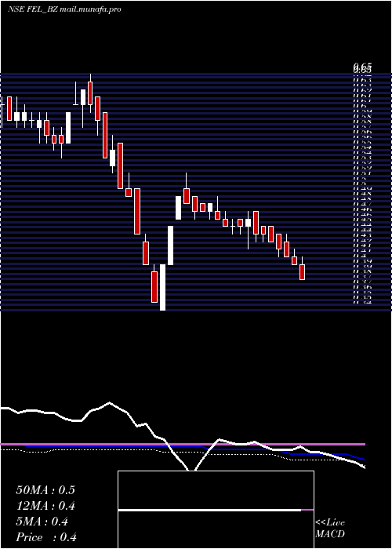
Task: Click the last red candle on the right
Action: pos(303,272)
